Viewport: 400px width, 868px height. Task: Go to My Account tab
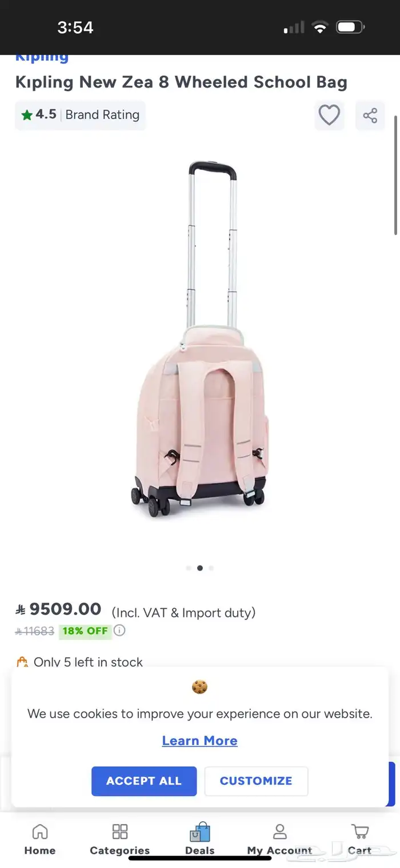coord(279,839)
